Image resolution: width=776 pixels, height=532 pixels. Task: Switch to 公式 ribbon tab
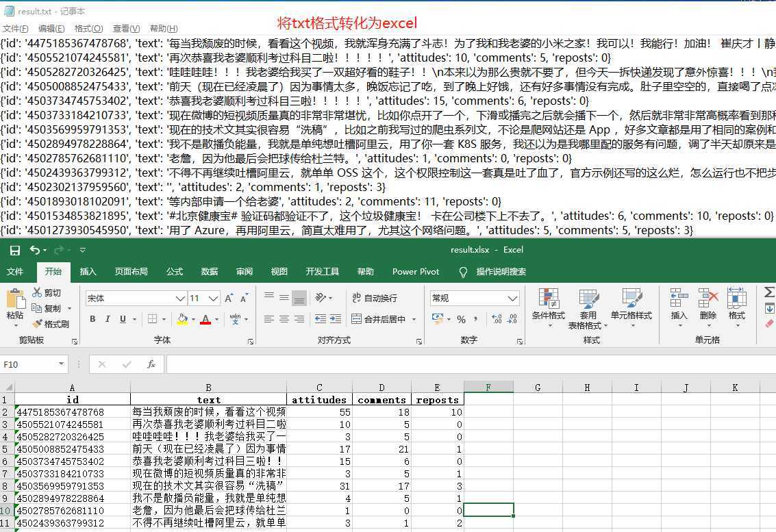(175, 271)
